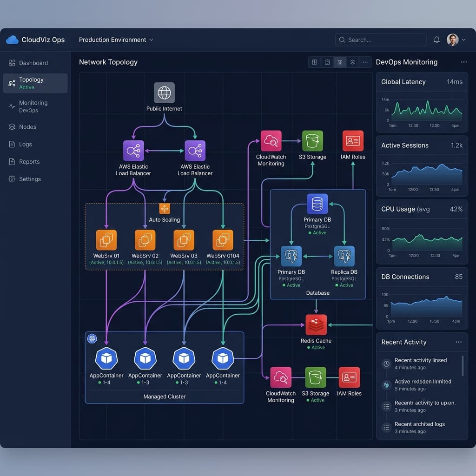
Task: Select the first AppContainer 1-3 node
Action: [x=145, y=358]
